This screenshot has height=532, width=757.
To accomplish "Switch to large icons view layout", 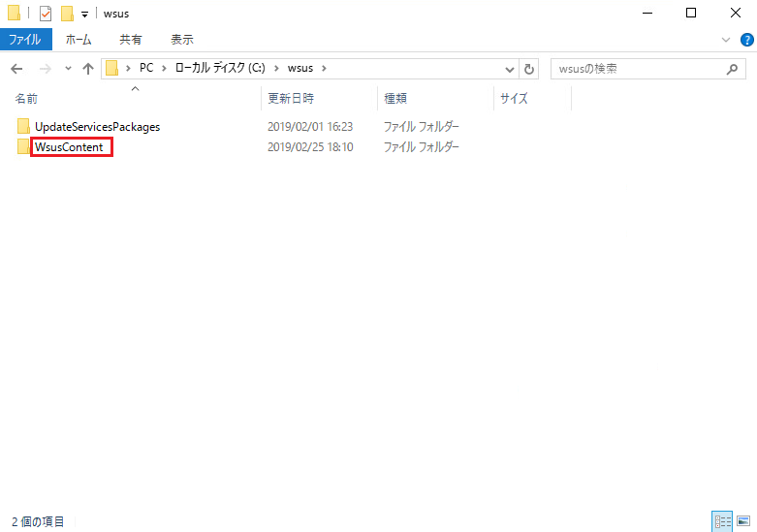I will (743, 521).
